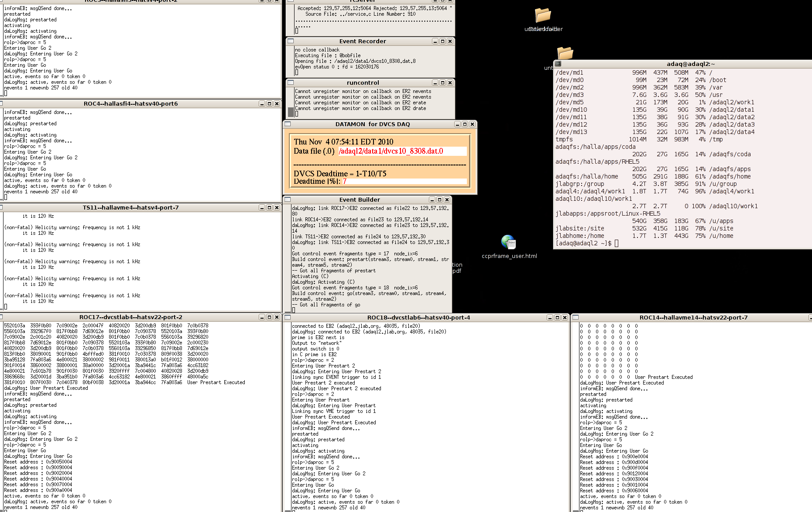Close the ROC18 dvcstlab6 window
This screenshot has height=512, width=812.
[565, 317]
